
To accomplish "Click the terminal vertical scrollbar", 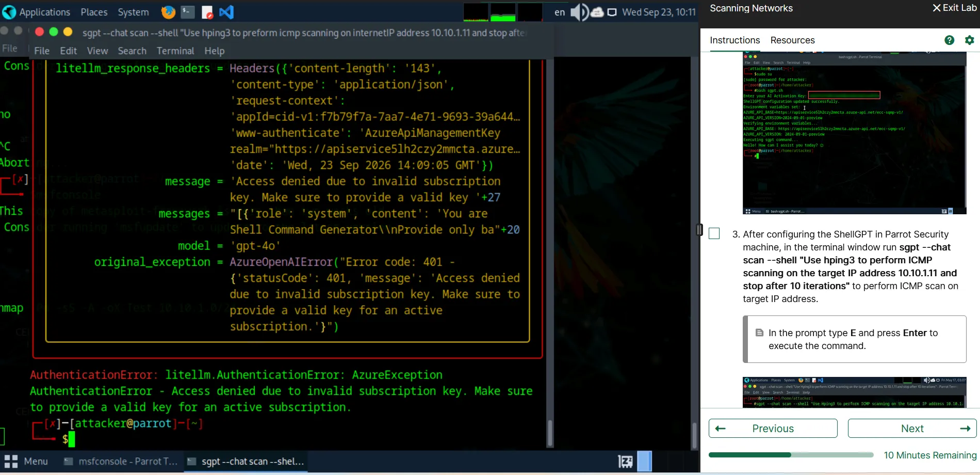I will tap(550, 433).
